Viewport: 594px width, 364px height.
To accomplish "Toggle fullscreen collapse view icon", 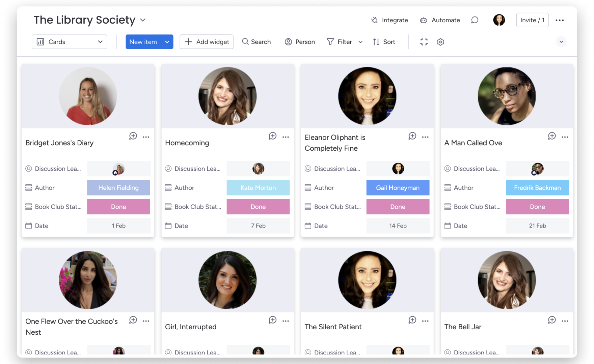I will (424, 42).
